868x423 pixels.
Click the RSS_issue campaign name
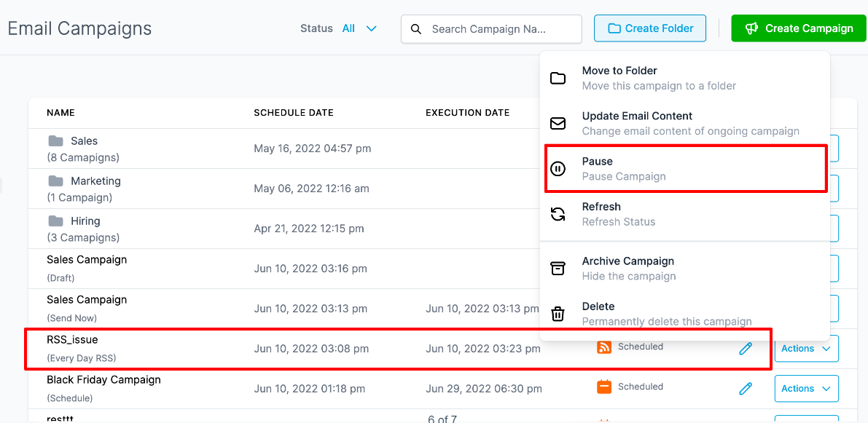[x=73, y=340]
